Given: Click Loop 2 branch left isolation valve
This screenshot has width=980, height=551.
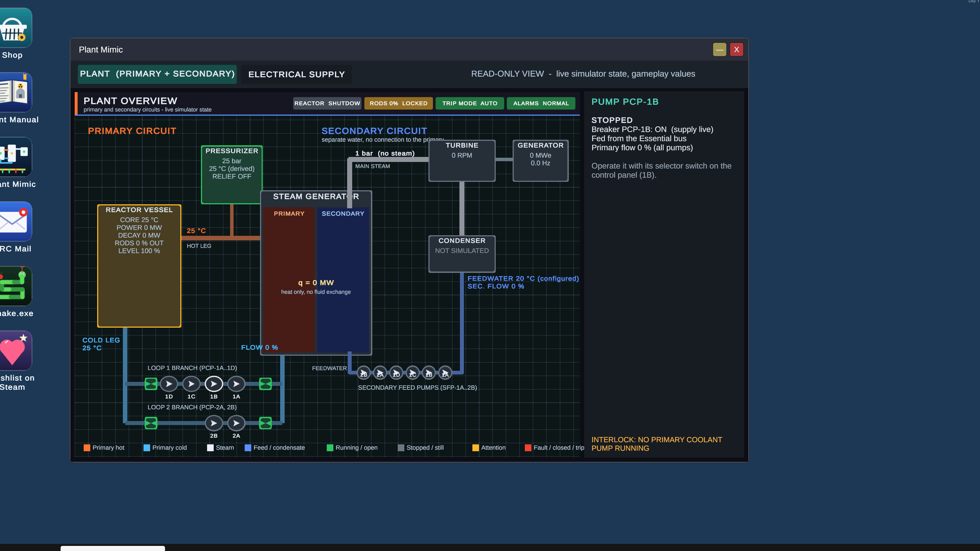Looking at the screenshot, I should (x=151, y=423).
